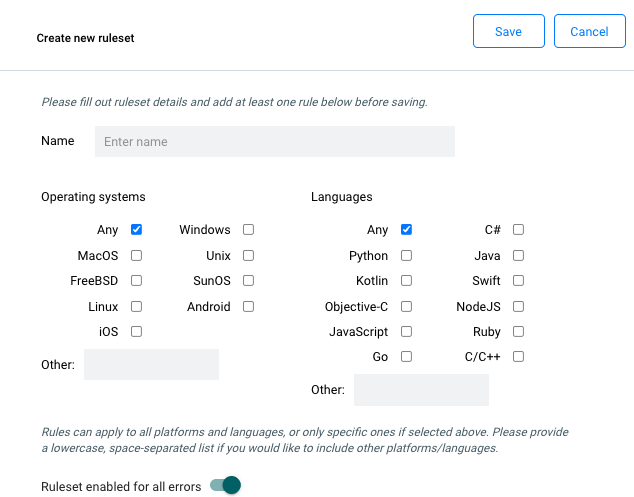Screen dimensions: 634x497
Task: Check the Go language checkbox
Action: (406, 357)
